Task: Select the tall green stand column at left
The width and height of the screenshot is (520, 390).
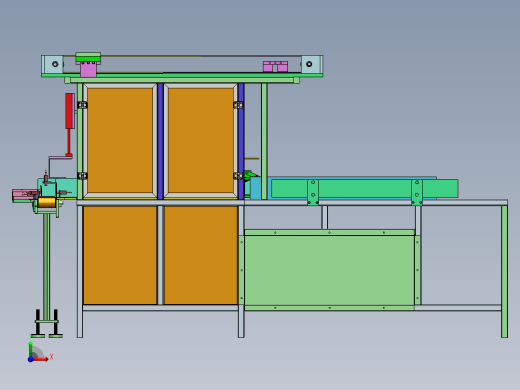Action: 47,267
